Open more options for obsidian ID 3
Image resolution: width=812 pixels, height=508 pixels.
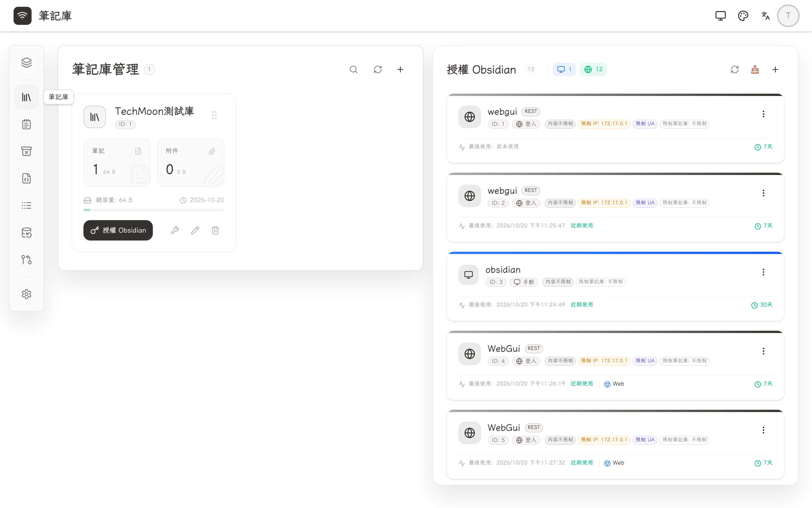763,272
